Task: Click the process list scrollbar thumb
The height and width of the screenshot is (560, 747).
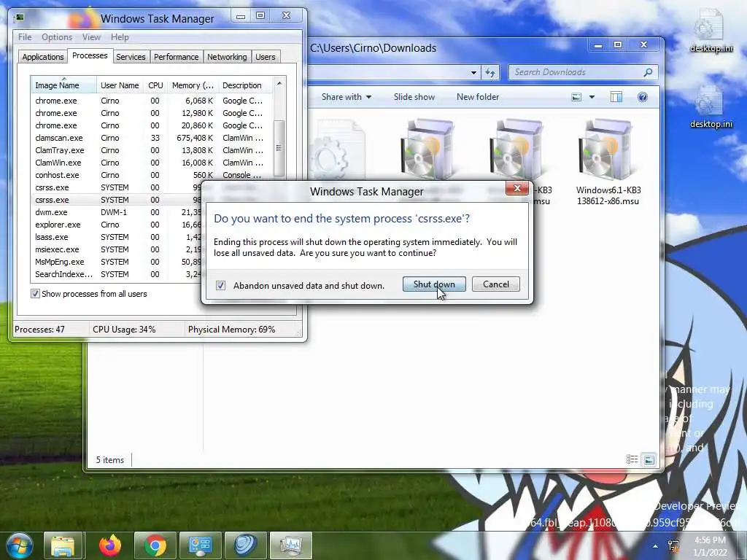Action: coord(279,148)
